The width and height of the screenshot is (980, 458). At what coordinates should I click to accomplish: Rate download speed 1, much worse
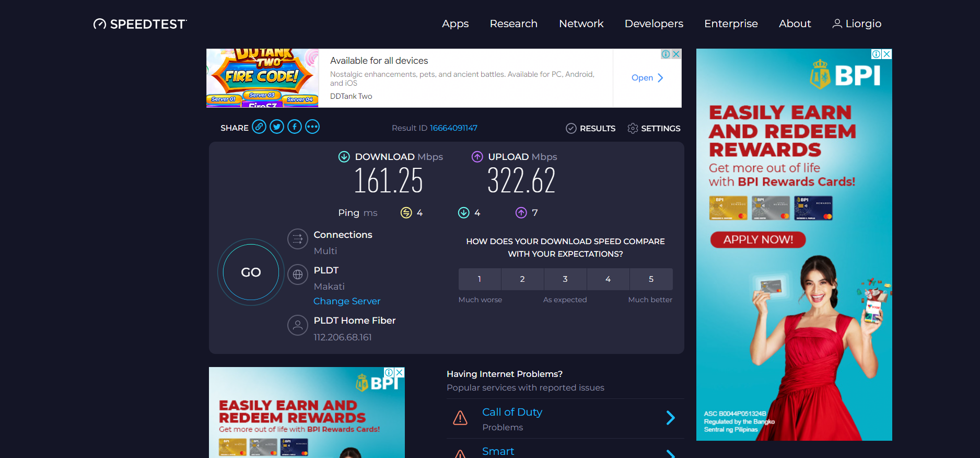click(480, 279)
